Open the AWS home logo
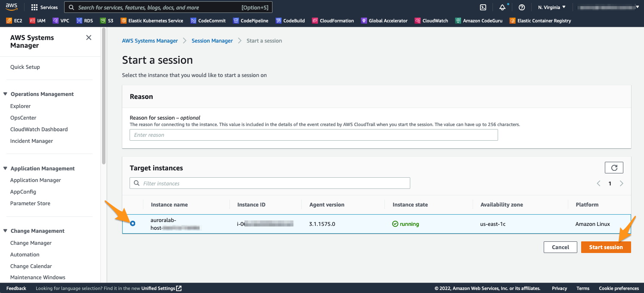The image size is (644, 293). 12,7
